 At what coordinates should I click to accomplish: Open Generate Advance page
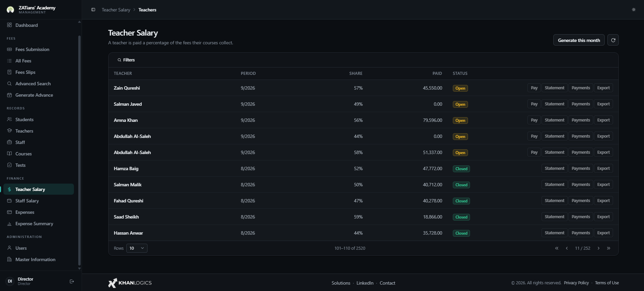click(x=39, y=95)
